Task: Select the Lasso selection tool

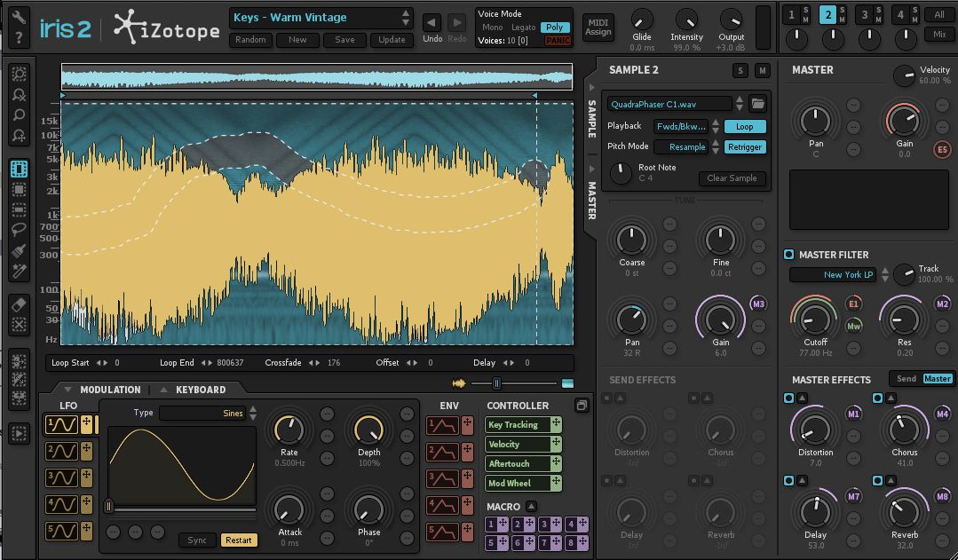Action: (x=19, y=230)
